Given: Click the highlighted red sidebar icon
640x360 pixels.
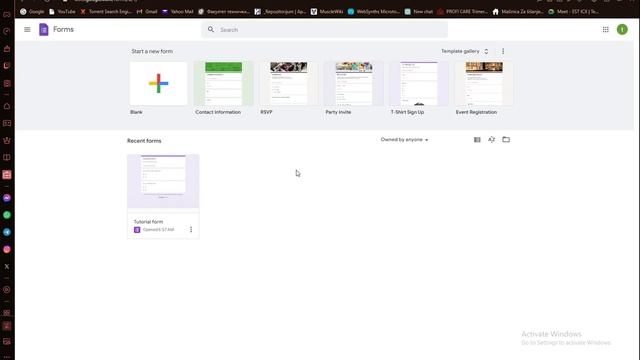Looking at the screenshot, I should click(7, 175).
